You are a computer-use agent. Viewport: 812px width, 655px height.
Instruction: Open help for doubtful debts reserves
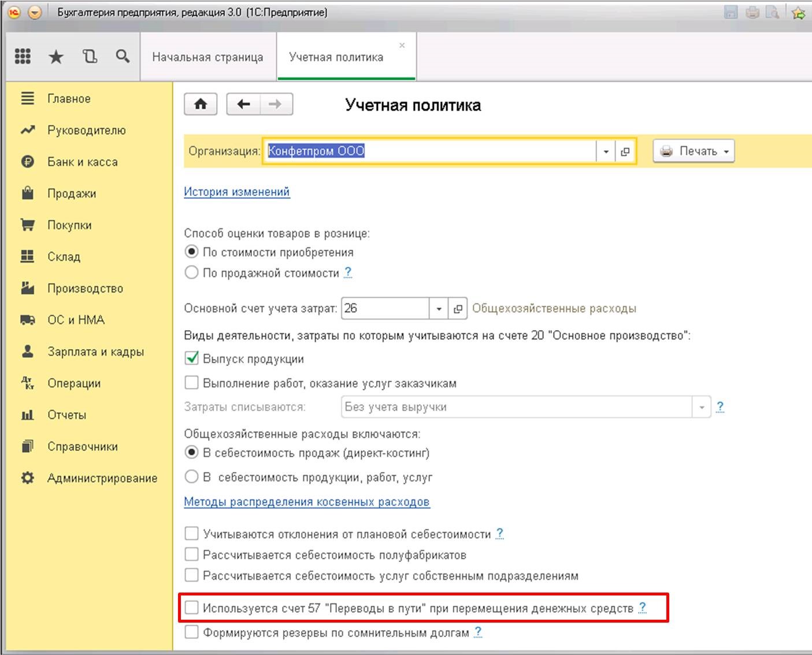coord(478,632)
